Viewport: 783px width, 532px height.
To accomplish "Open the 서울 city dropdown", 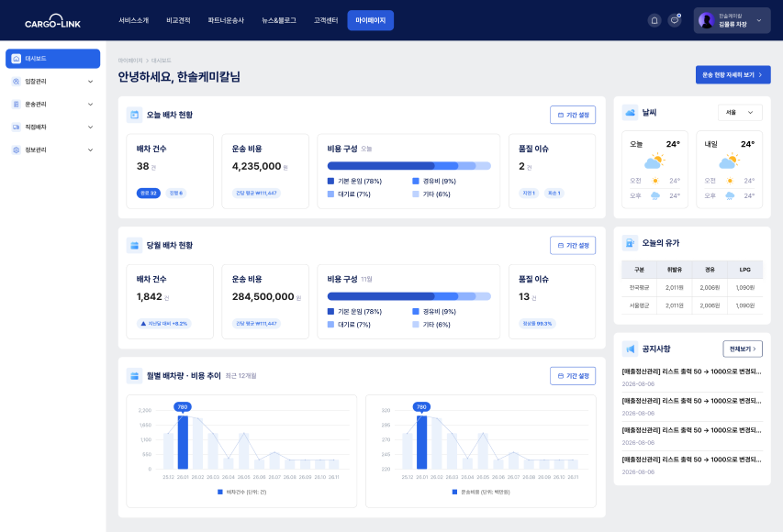I will (x=740, y=113).
